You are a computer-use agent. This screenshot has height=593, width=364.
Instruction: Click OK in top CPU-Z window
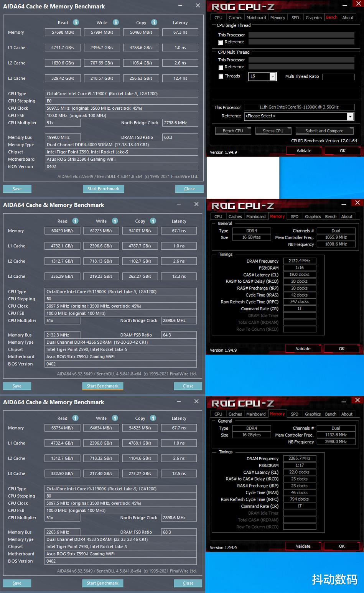(343, 151)
